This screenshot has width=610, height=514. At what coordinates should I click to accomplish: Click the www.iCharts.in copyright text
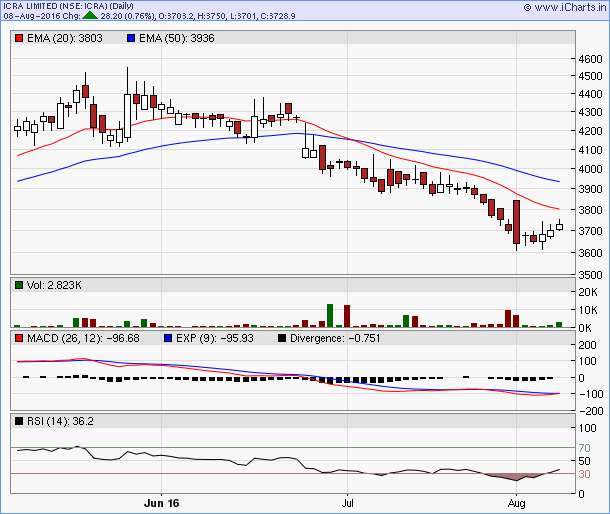(x=565, y=7)
